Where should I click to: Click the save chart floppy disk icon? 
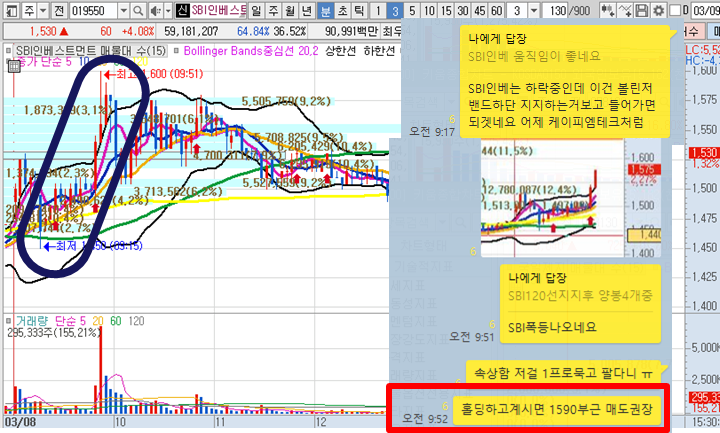coord(642,10)
